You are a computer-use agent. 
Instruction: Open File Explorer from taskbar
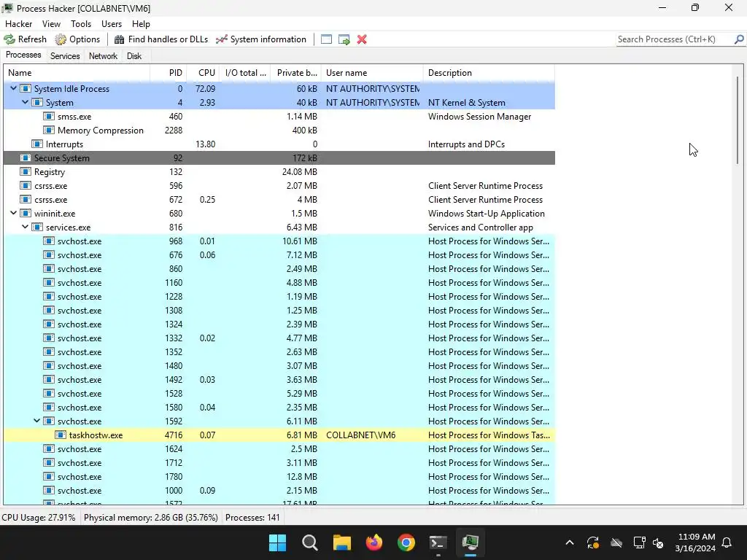tap(341, 542)
